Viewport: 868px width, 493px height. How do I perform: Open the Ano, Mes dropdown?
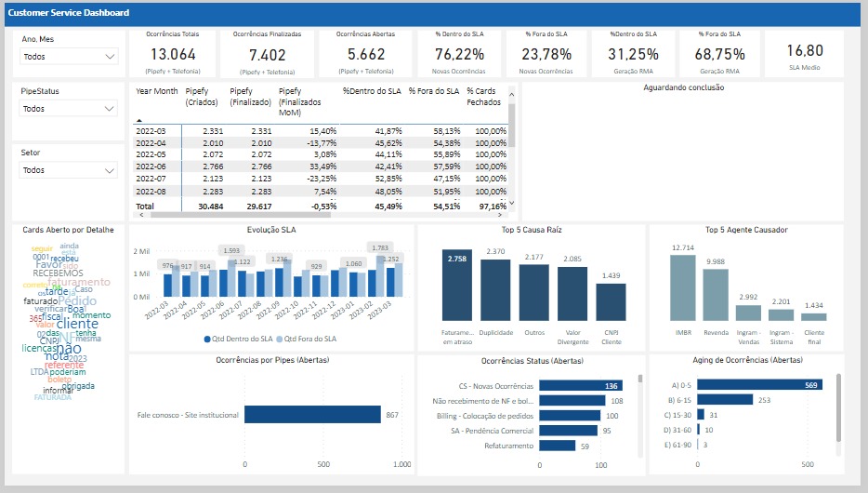(69, 57)
